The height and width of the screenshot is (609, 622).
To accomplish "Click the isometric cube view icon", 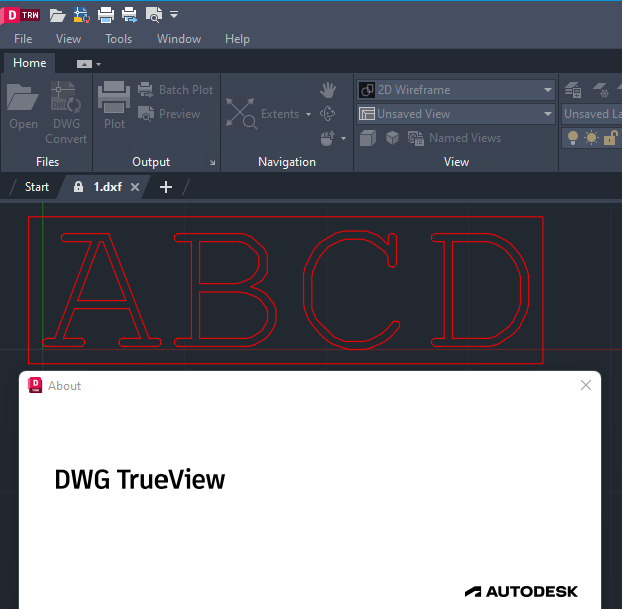I will point(392,138).
